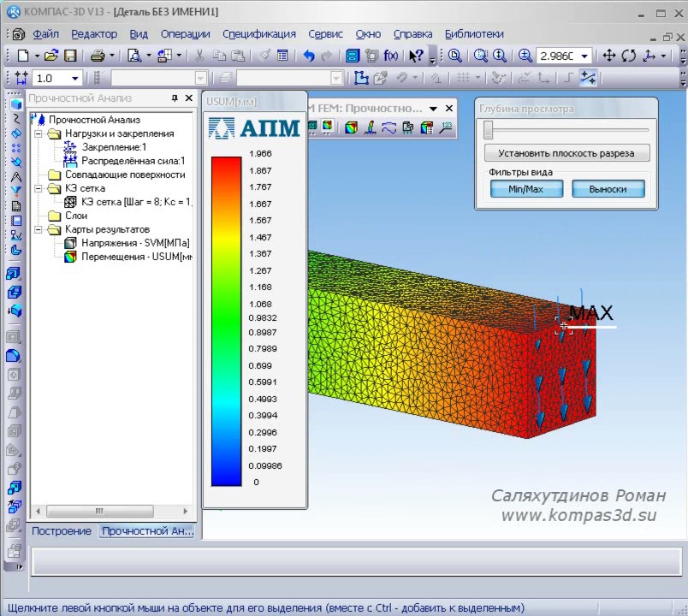The width and height of the screenshot is (688, 616).
Task: Select Закрепление:1 in the tree
Action: [114, 147]
